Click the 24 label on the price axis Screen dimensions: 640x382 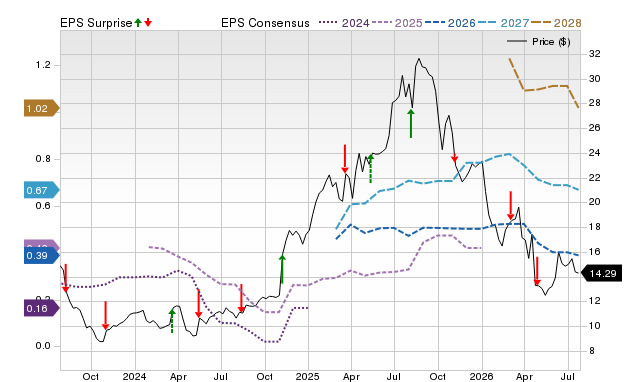click(x=595, y=153)
